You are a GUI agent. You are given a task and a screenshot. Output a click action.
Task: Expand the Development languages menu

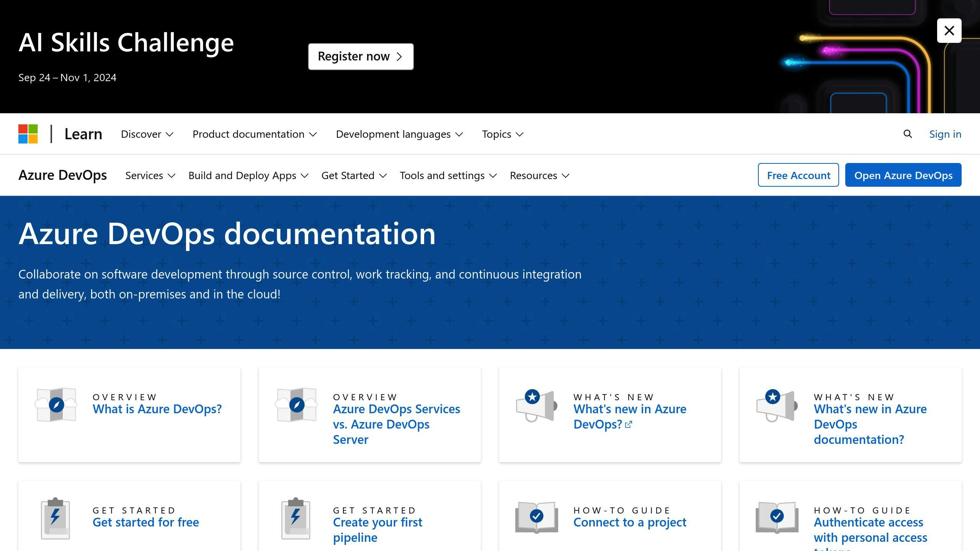click(x=399, y=134)
